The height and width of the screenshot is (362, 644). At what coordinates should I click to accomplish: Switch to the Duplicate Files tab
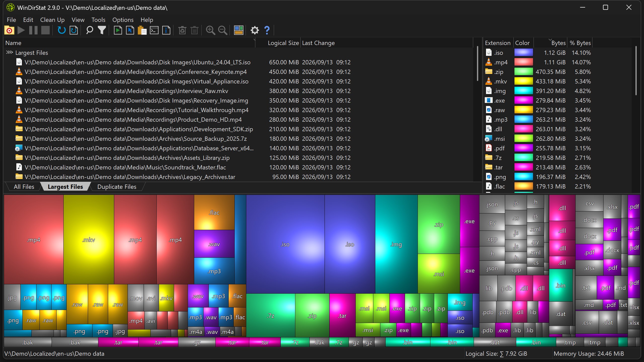click(117, 187)
